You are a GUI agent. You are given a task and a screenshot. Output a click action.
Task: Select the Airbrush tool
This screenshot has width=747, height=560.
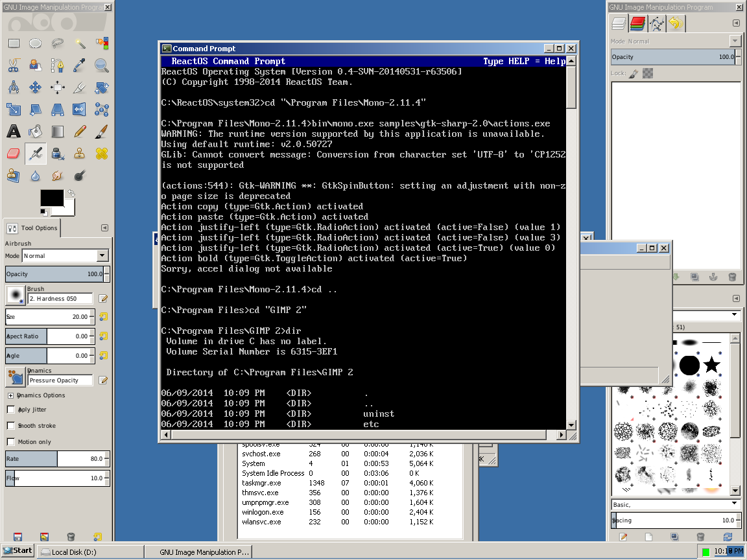pyautogui.click(x=35, y=154)
